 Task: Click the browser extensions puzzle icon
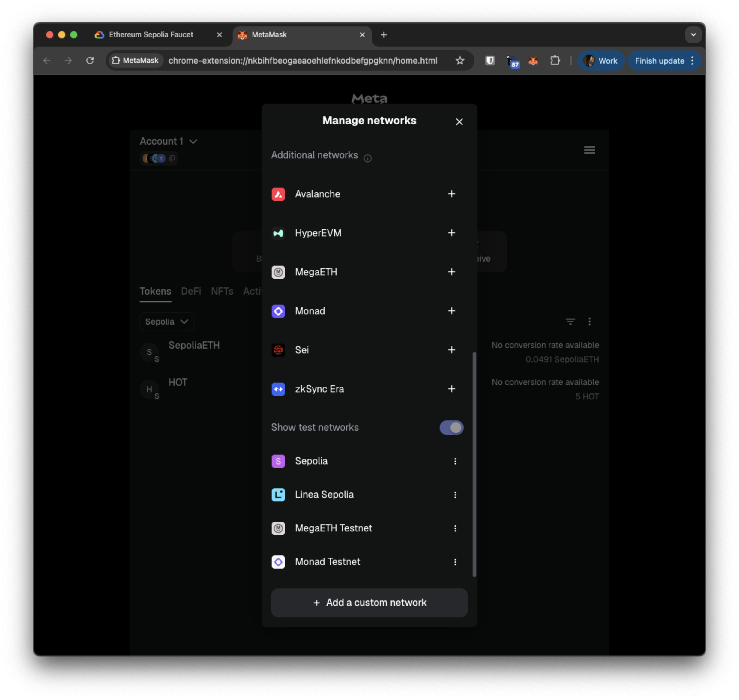pos(555,61)
